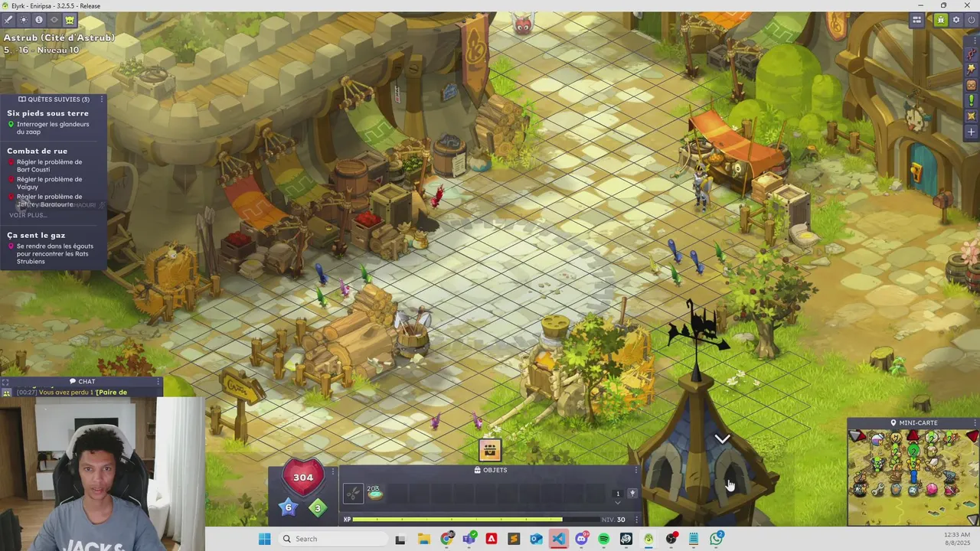Open Spotify from taskbar

click(604, 539)
